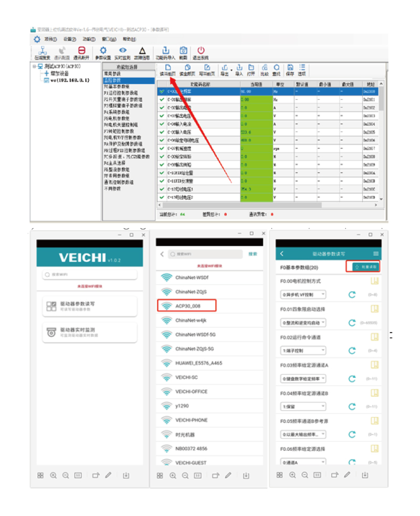Image resolution: width=420 pixels, height=516 pixels.
Task: Click zoom-out icon under WiFi list window
Action: [x=185, y=476]
